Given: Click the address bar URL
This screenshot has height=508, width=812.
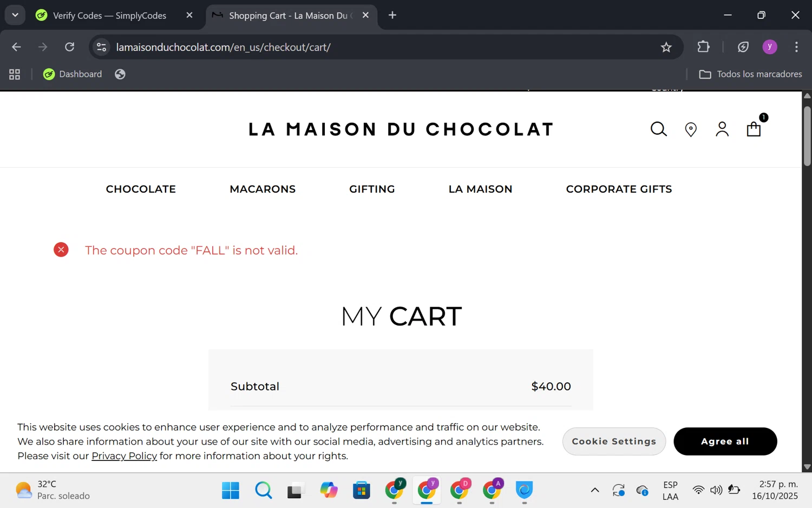Looking at the screenshot, I should [x=224, y=47].
